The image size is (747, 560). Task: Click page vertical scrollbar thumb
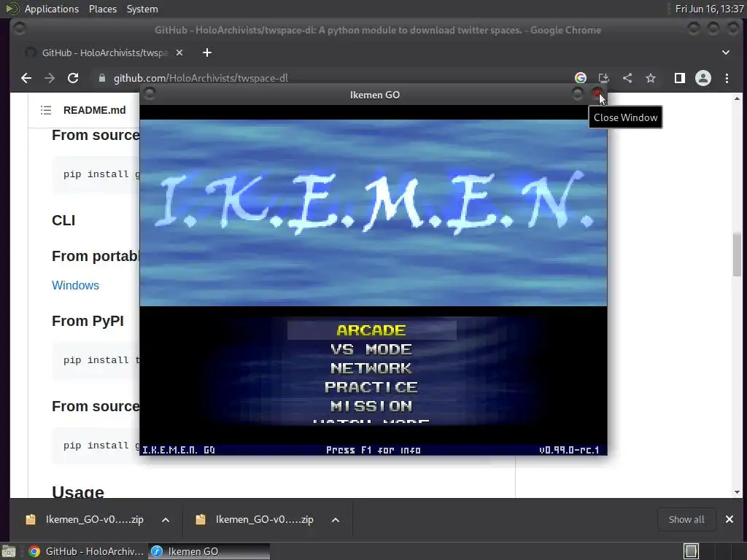[737, 254]
